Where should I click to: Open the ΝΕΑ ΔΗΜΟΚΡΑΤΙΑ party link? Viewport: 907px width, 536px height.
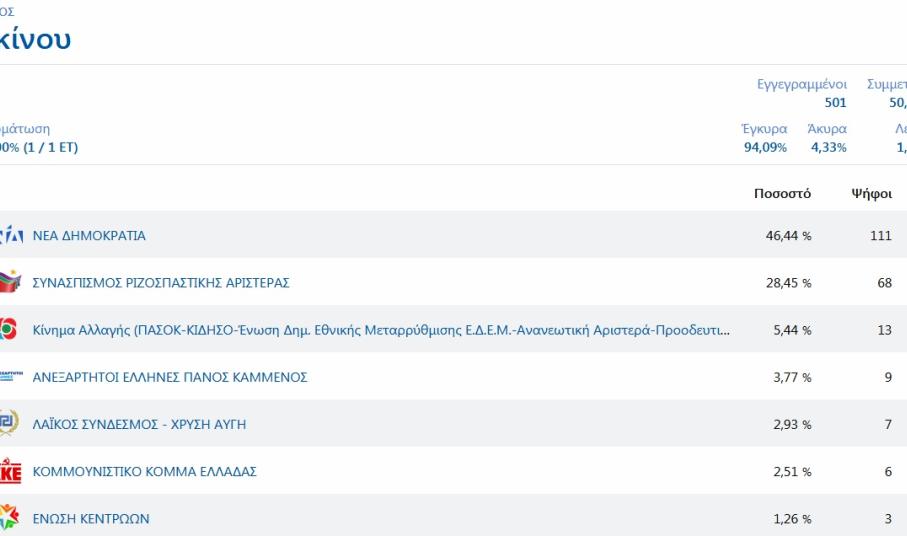coord(89,236)
